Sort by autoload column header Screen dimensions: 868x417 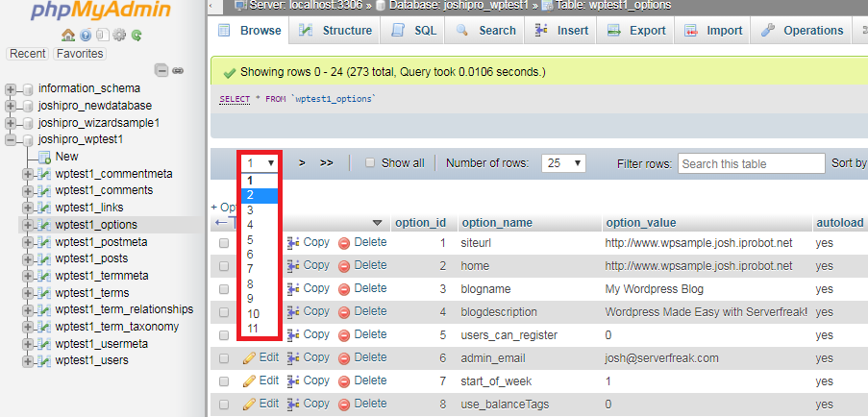point(840,223)
